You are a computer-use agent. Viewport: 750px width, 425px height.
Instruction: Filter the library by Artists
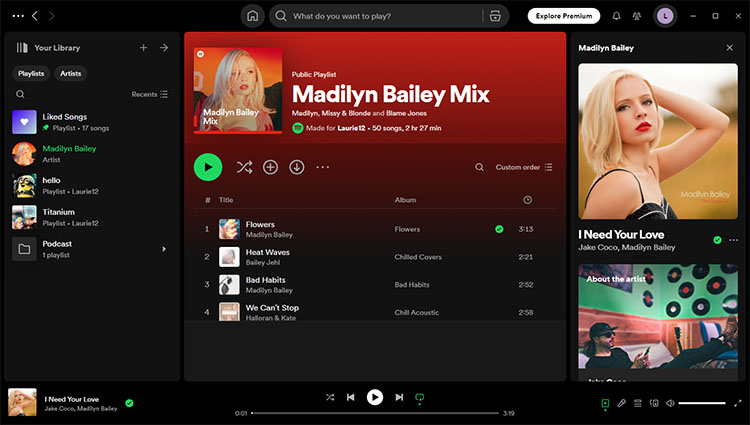70,73
